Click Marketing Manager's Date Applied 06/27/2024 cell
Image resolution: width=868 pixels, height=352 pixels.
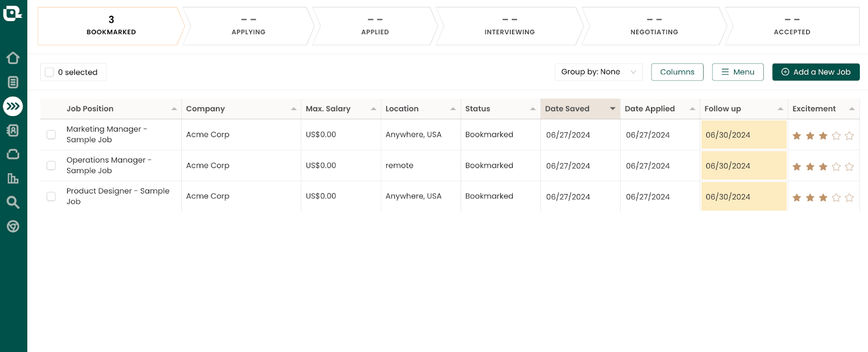click(x=660, y=135)
